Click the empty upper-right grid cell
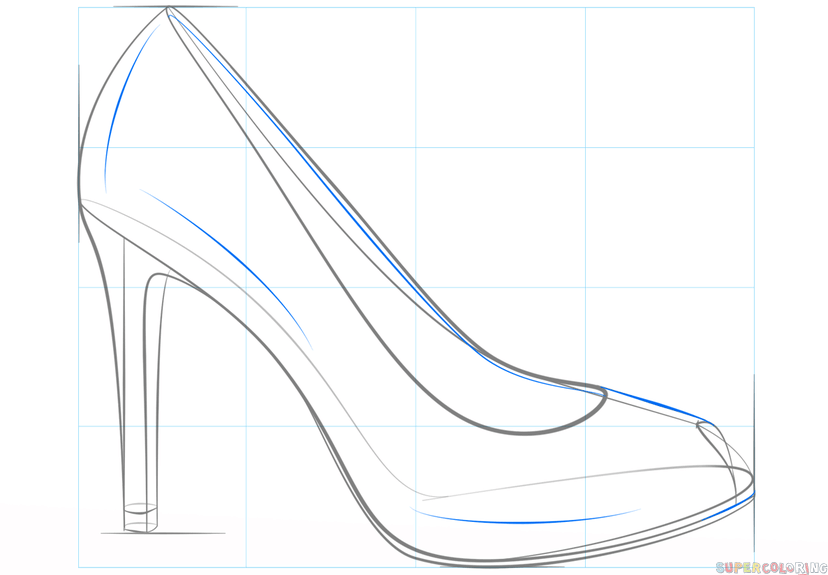This screenshot has width=828, height=575. (x=668, y=77)
